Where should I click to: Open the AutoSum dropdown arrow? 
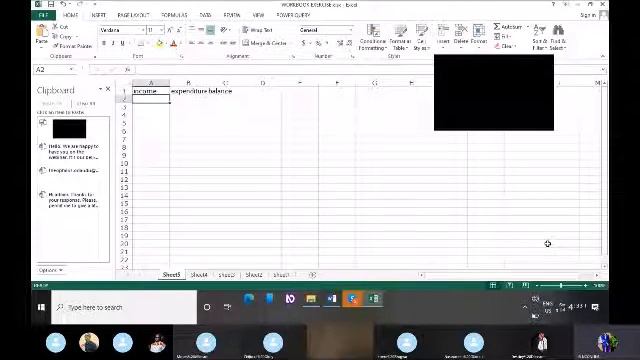528,27
